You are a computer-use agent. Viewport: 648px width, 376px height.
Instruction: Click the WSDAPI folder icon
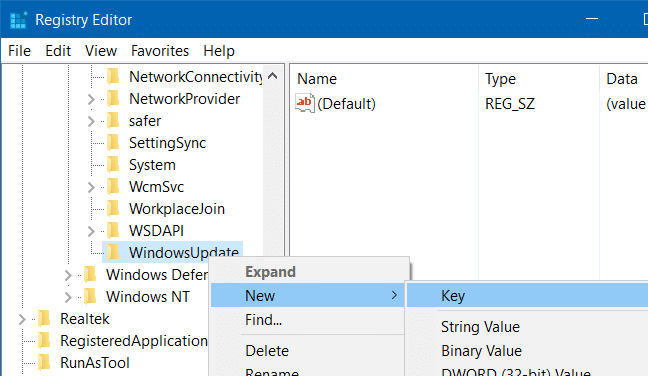[113, 231]
